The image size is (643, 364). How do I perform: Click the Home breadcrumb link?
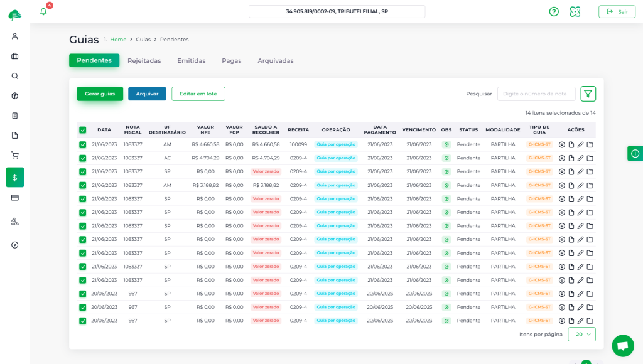(118, 40)
